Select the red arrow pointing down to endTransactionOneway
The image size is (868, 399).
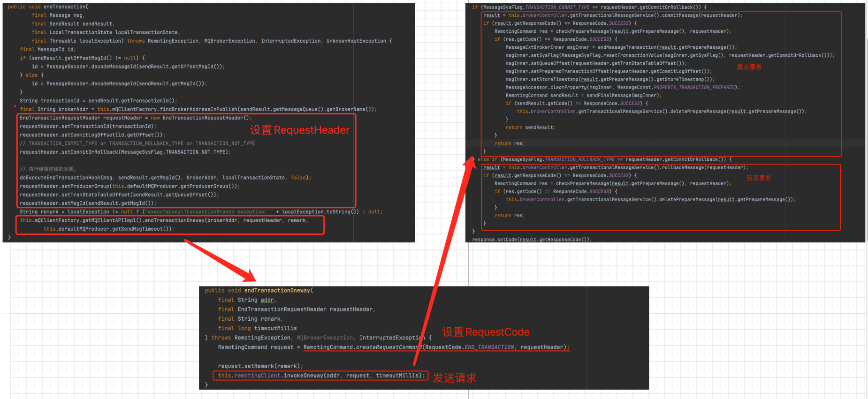point(220,260)
